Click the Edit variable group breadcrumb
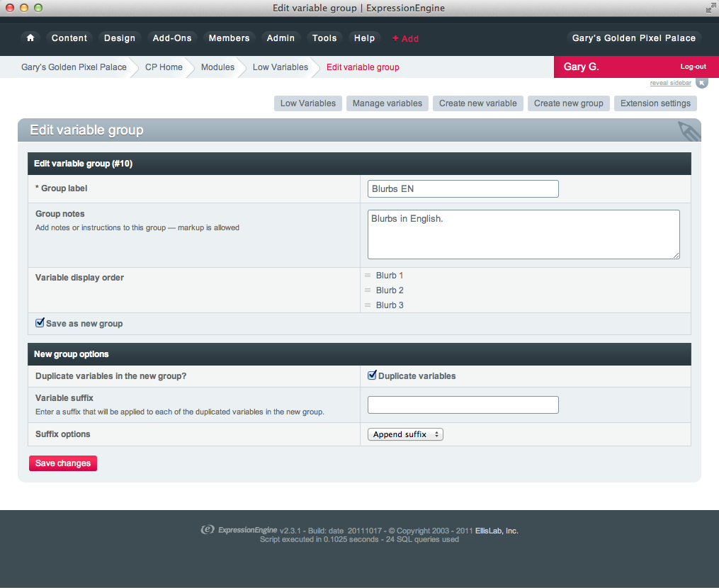 pos(363,67)
